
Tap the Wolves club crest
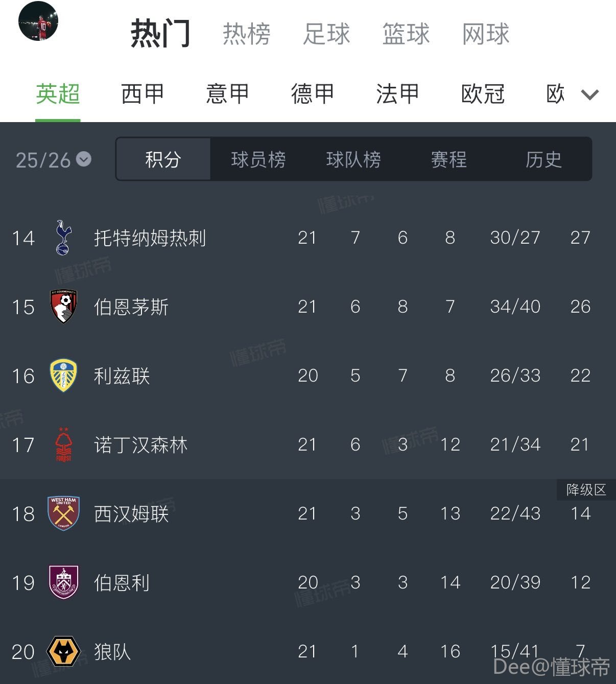tap(63, 651)
